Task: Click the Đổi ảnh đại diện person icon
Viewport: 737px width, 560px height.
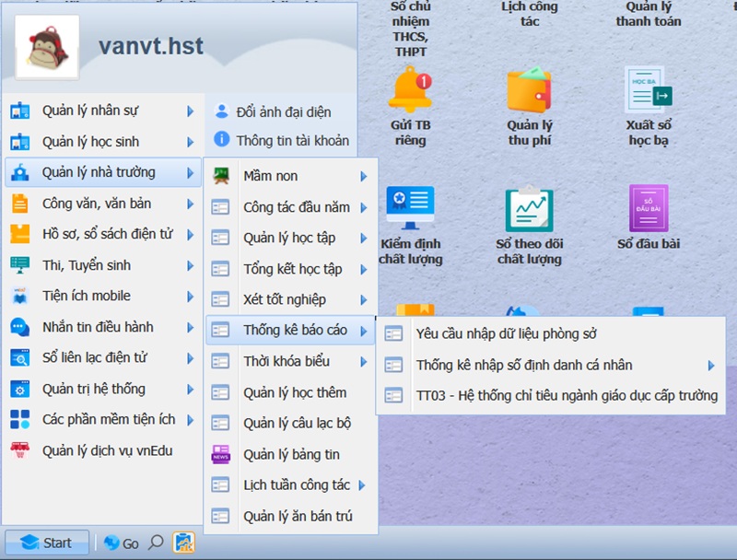Action: click(221, 111)
